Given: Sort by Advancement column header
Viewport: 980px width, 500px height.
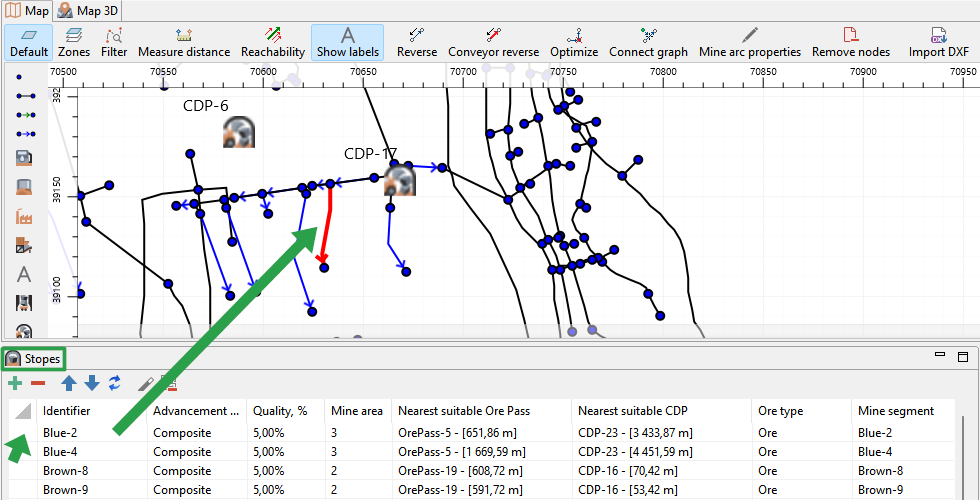Looking at the screenshot, I should 197,411.
